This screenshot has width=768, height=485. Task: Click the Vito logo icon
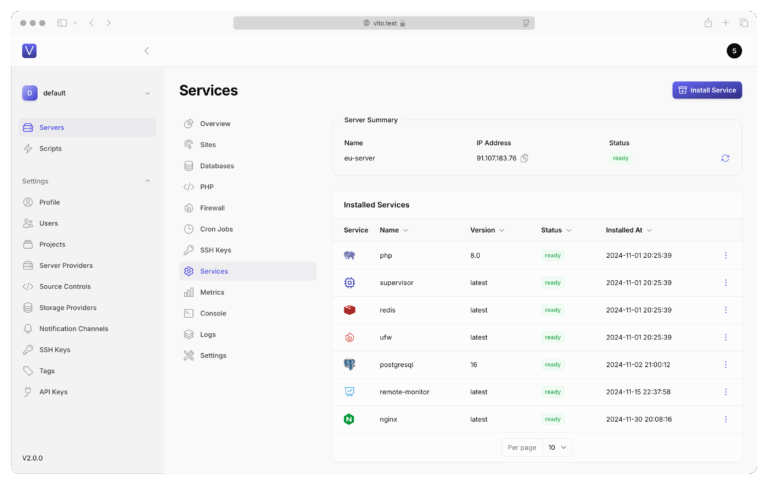[29, 51]
